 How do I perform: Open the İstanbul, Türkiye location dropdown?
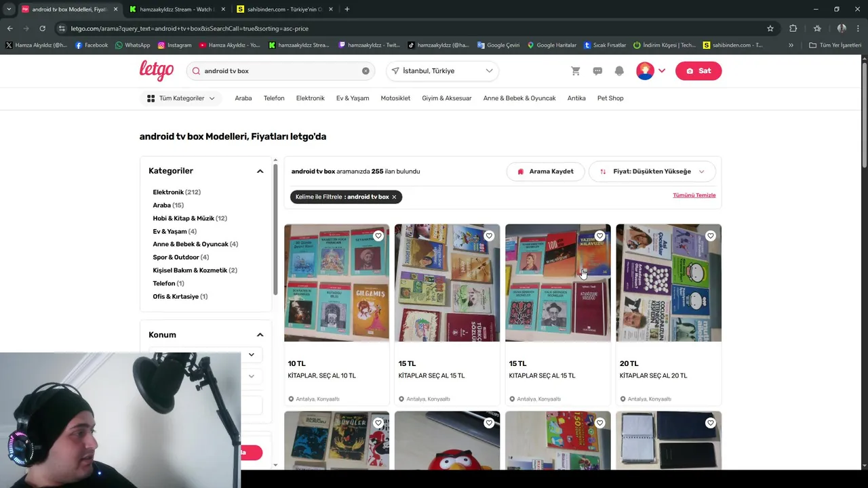442,71
